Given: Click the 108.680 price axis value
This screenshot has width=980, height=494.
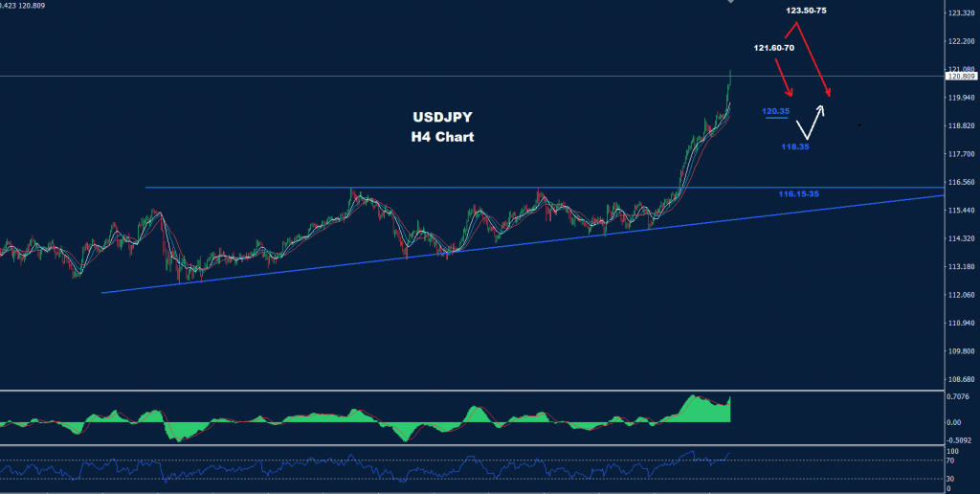Looking at the screenshot, I should [962, 379].
